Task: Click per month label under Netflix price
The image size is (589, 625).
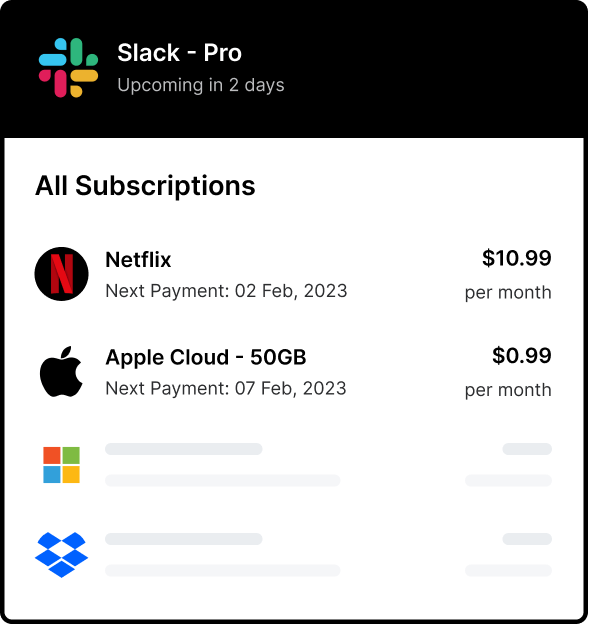Action: (508, 293)
